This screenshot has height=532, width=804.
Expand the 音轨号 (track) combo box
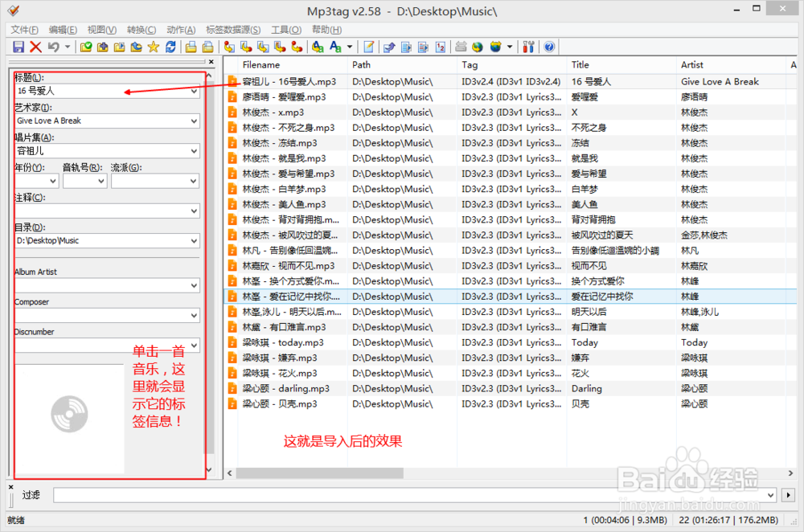click(x=101, y=181)
